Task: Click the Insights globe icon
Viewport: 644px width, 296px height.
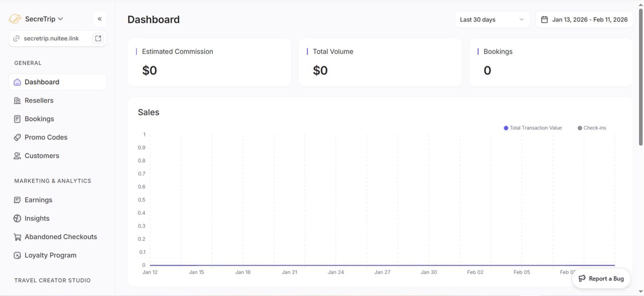Action: tap(17, 219)
